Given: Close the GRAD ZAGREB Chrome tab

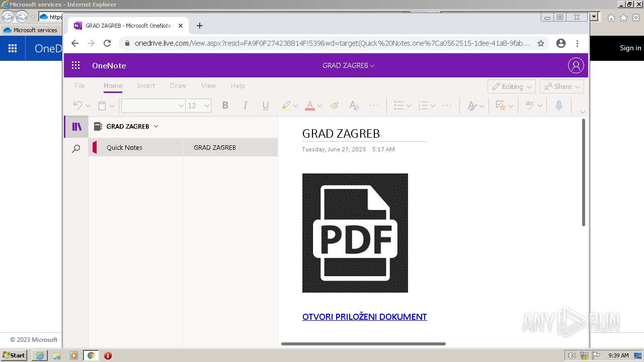Looking at the screenshot, I should tap(181, 26).
